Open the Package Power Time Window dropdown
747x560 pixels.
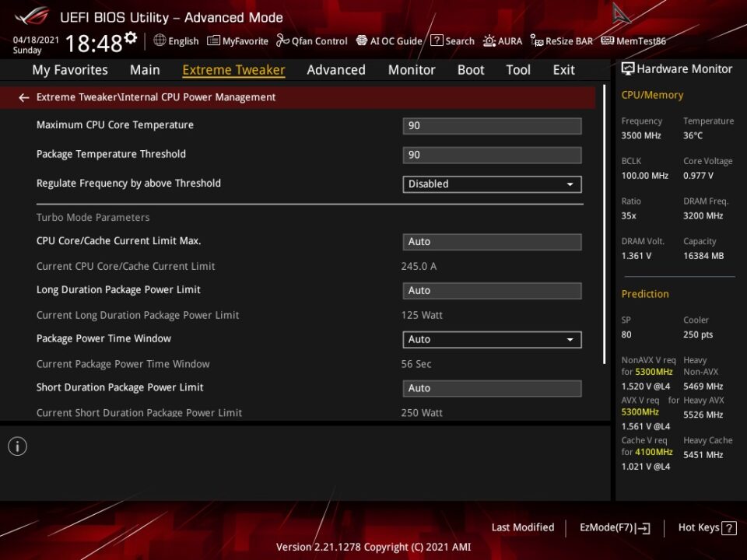tap(492, 340)
